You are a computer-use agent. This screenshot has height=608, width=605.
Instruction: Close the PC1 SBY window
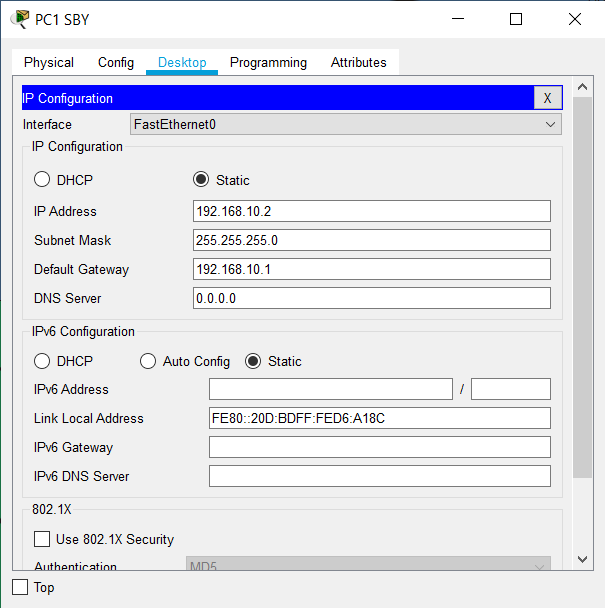pos(575,19)
